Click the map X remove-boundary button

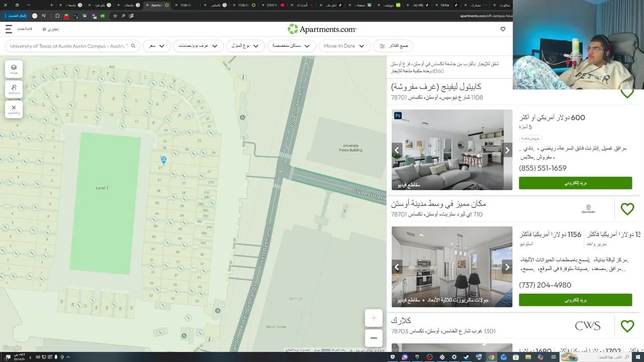tap(14, 109)
